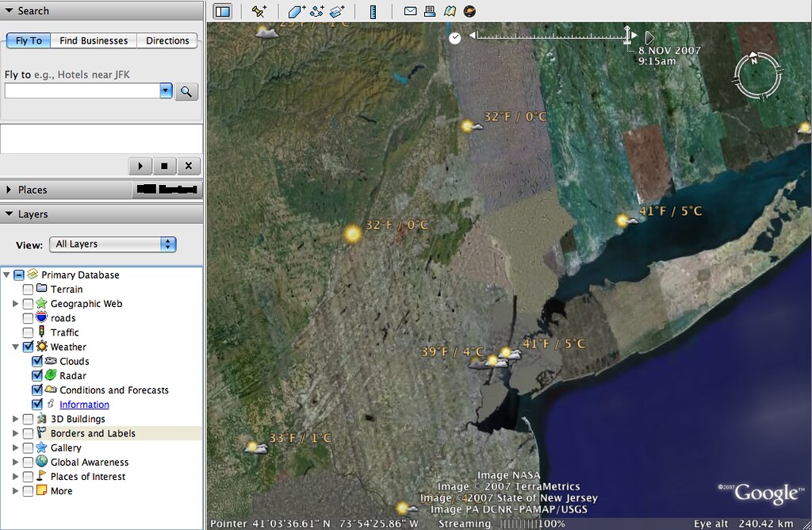
Task: Click inside the Fly To search field
Action: (79, 90)
